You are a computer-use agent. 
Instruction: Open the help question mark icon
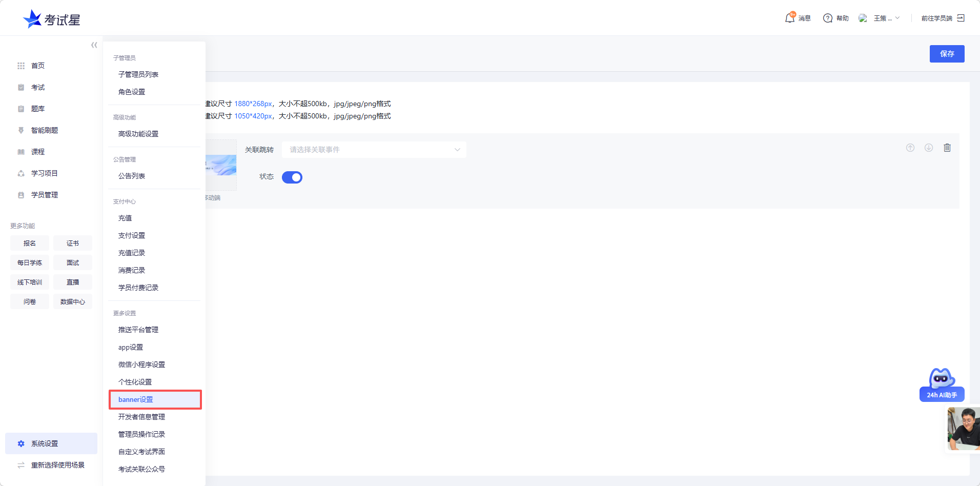tap(827, 18)
